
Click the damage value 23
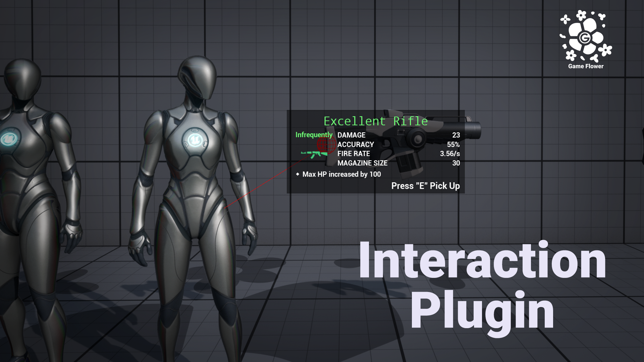[x=456, y=135]
